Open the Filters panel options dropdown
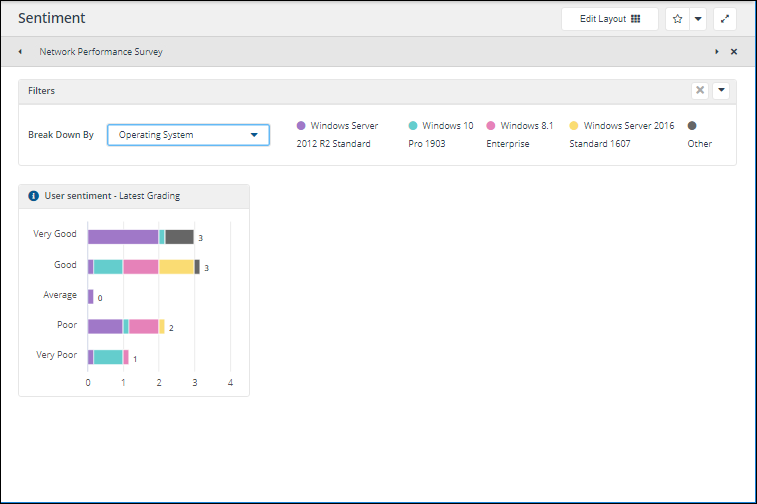 coord(721,90)
